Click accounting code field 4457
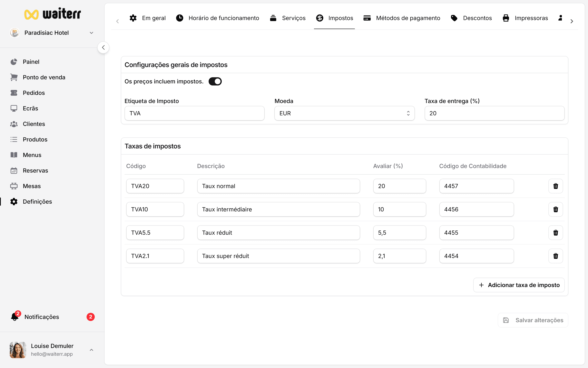 point(477,186)
